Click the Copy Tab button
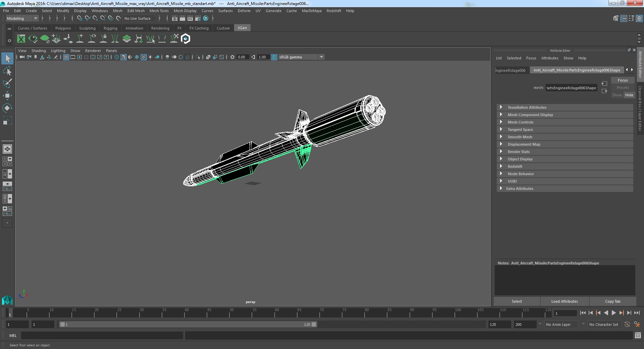 pyautogui.click(x=612, y=301)
